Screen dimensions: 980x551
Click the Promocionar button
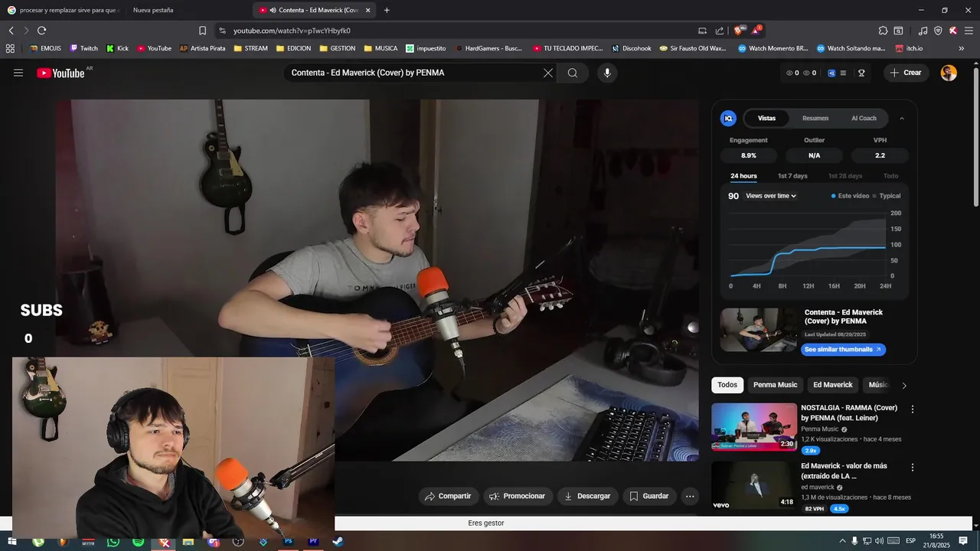[x=518, y=496]
